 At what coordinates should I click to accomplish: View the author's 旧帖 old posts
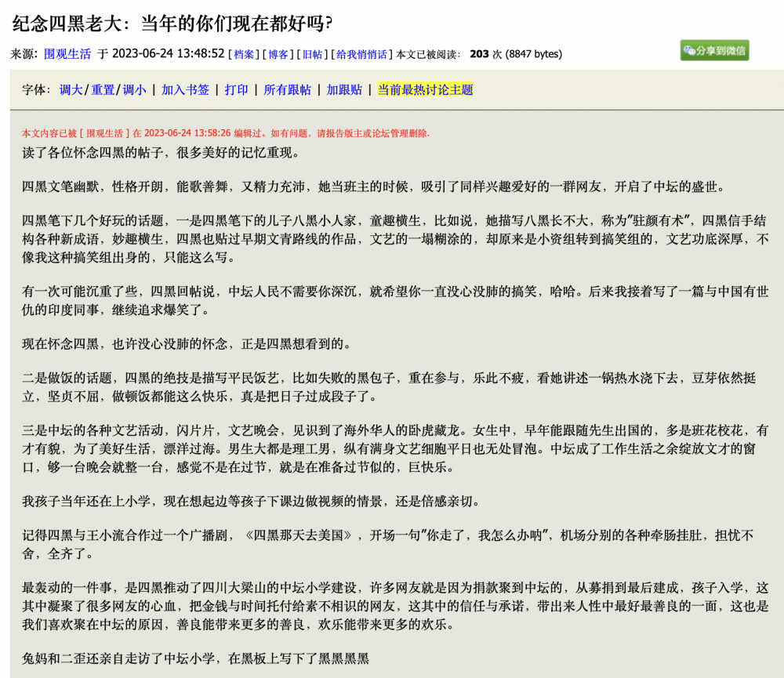(312, 54)
